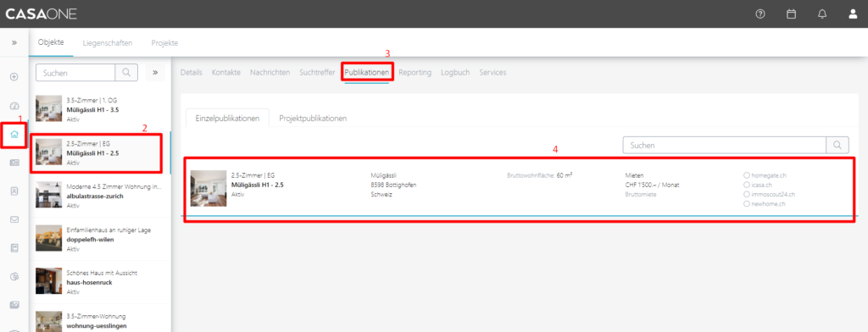
Task: Select Müligässli H1 - 2.5 in object list
Action: tap(100, 152)
